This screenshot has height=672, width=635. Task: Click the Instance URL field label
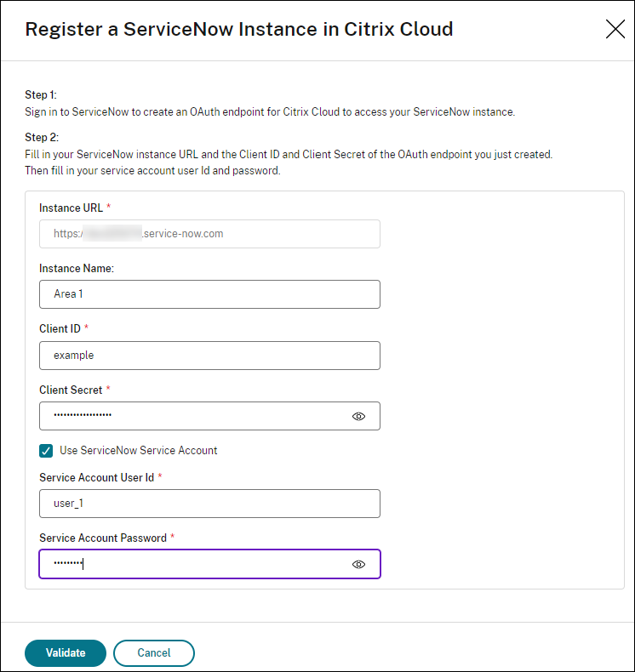pos(71,208)
